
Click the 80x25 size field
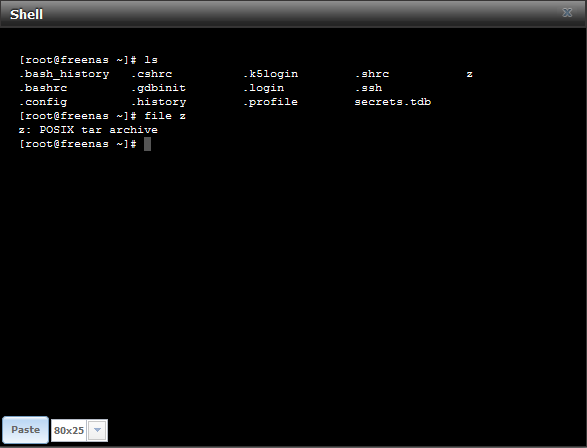(x=69, y=430)
